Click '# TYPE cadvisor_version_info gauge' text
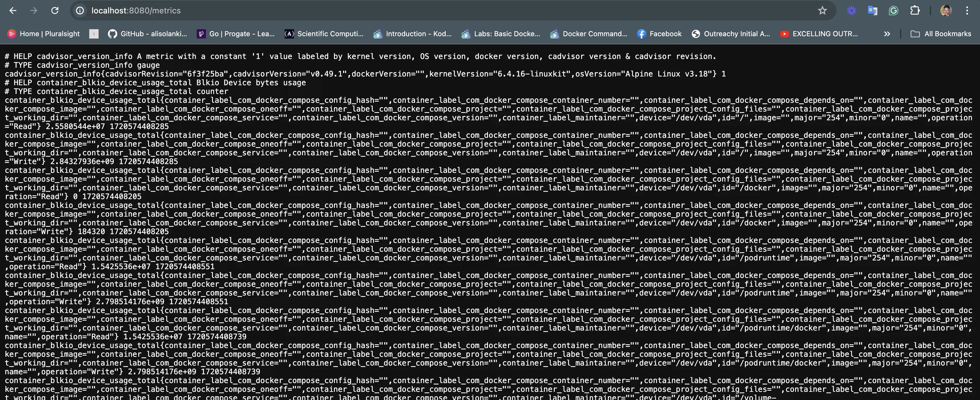 [82, 65]
